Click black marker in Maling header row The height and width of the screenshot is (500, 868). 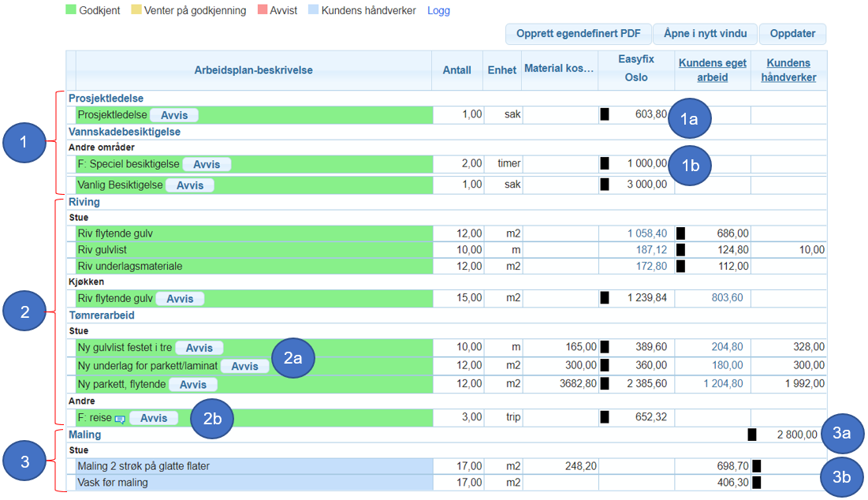click(x=752, y=435)
